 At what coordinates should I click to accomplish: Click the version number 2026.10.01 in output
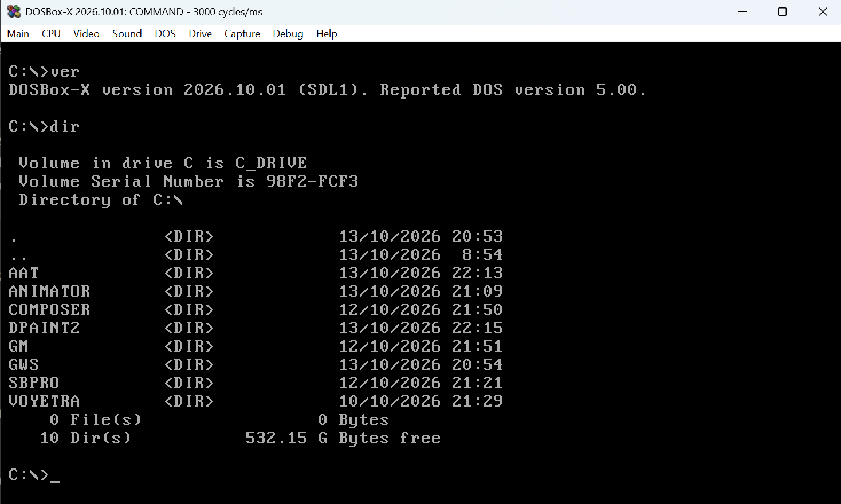coord(235,90)
